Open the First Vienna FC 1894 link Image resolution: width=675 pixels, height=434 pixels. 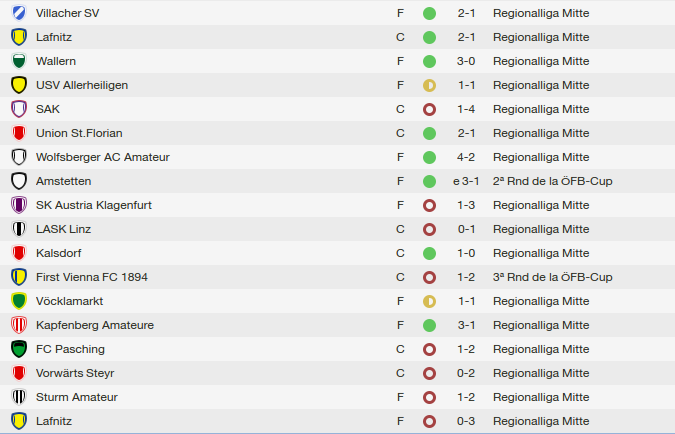pos(92,277)
